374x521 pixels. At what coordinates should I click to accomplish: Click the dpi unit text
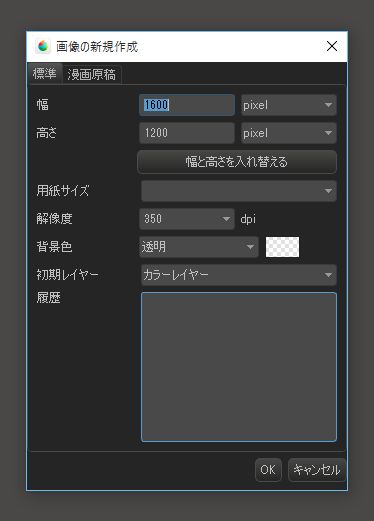pyautogui.click(x=248, y=219)
